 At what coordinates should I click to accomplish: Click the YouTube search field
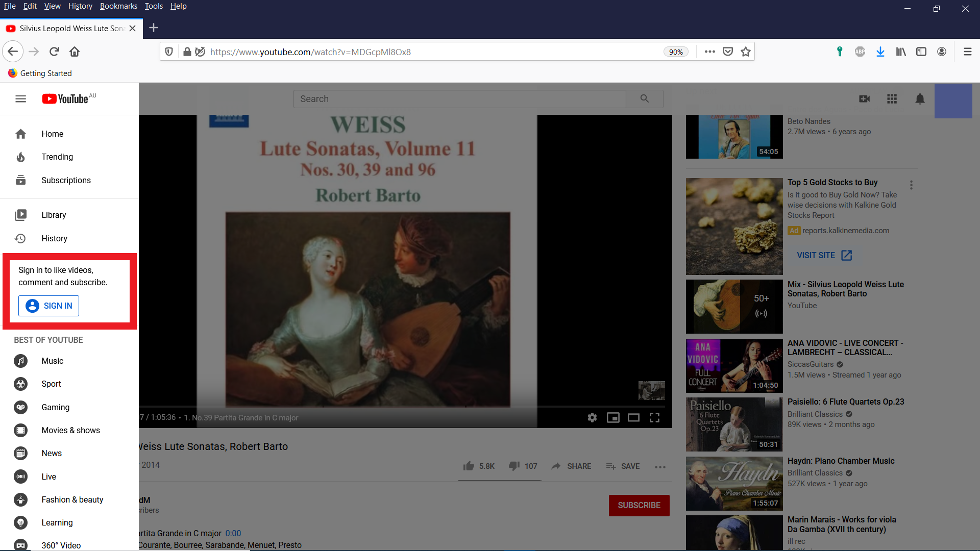(459, 99)
